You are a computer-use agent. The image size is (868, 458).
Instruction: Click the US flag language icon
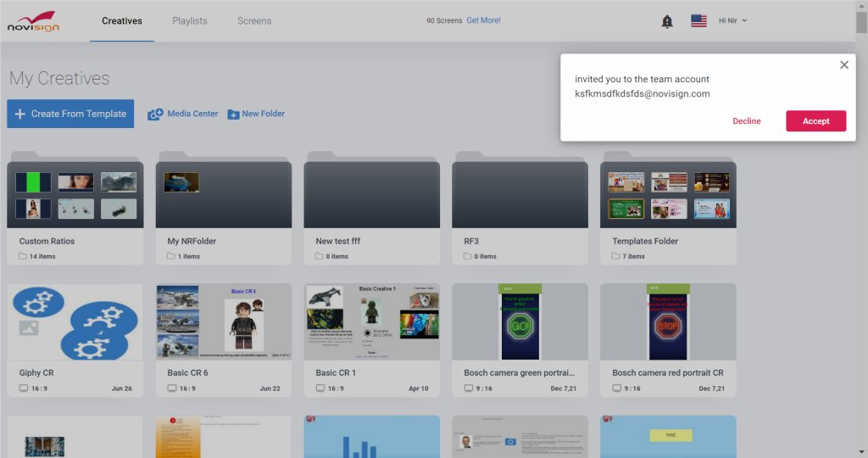point(698,20)
